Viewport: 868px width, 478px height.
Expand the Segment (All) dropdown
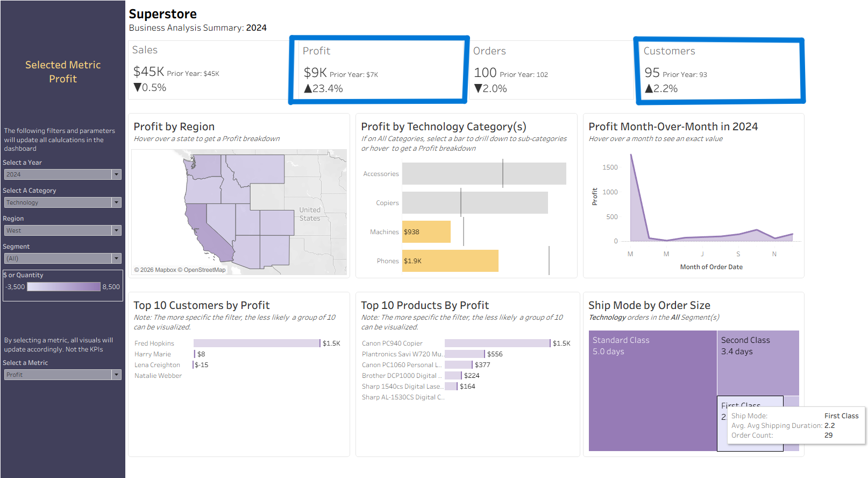[x=63, y=258]
